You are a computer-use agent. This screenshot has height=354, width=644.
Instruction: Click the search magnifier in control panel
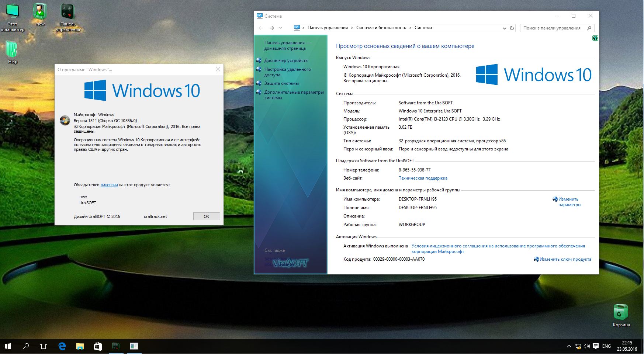[x=589, y=28]
